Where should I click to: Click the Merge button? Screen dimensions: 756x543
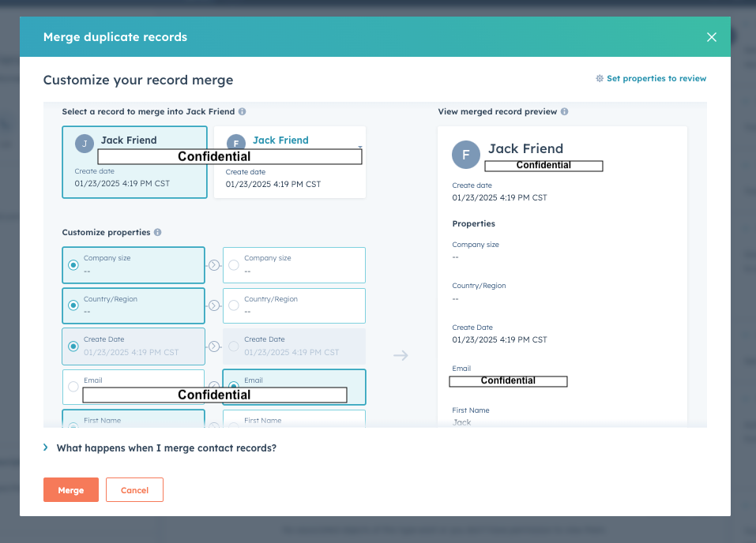pos(71,490)
